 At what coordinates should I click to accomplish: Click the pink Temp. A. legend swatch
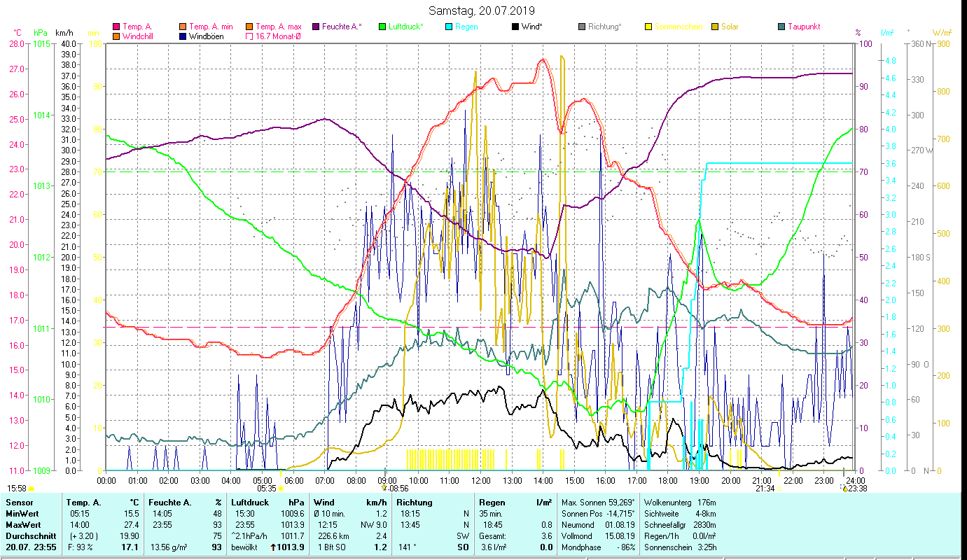point(116,27)
